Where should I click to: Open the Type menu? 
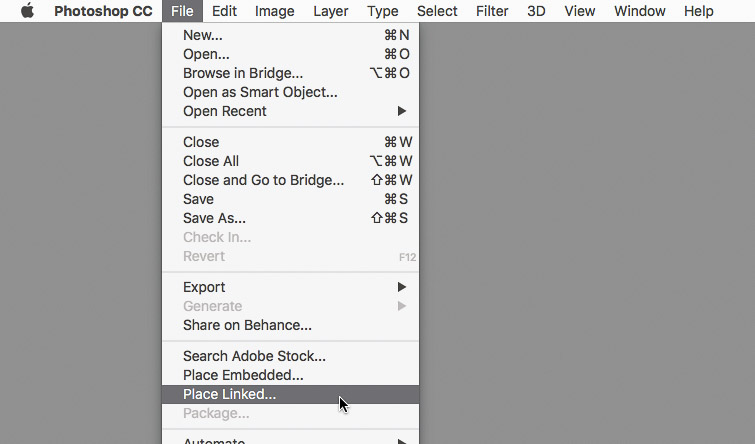[x=382, y=11]
